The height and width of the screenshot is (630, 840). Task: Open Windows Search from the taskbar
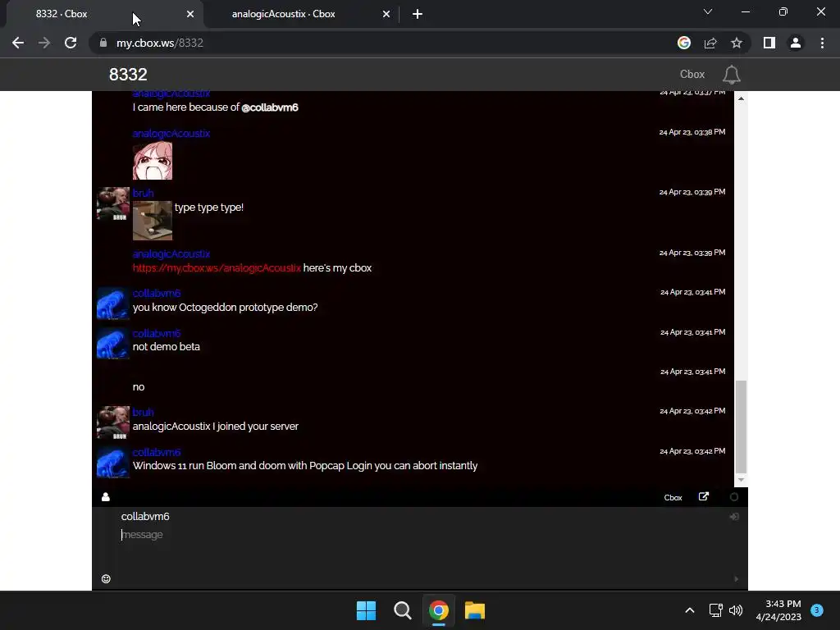pyautogui.click(x=402, y=610)
